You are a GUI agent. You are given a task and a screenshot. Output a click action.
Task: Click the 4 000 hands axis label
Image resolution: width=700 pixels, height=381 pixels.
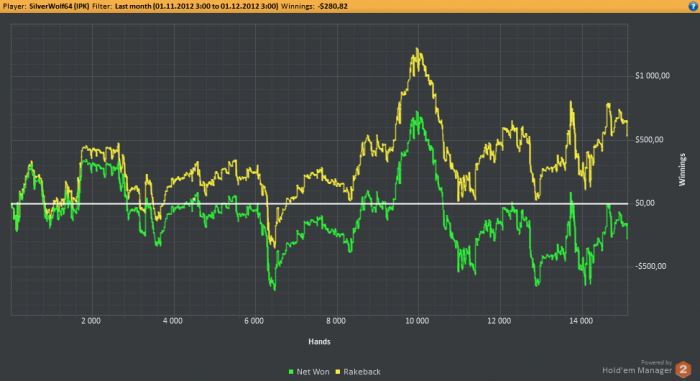point(173,321)
